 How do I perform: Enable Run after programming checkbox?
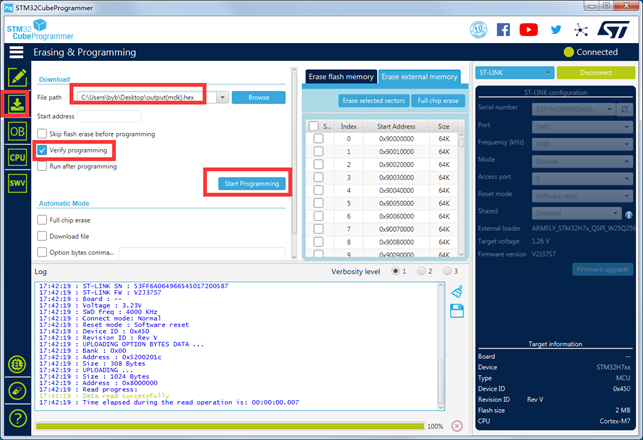42,166
